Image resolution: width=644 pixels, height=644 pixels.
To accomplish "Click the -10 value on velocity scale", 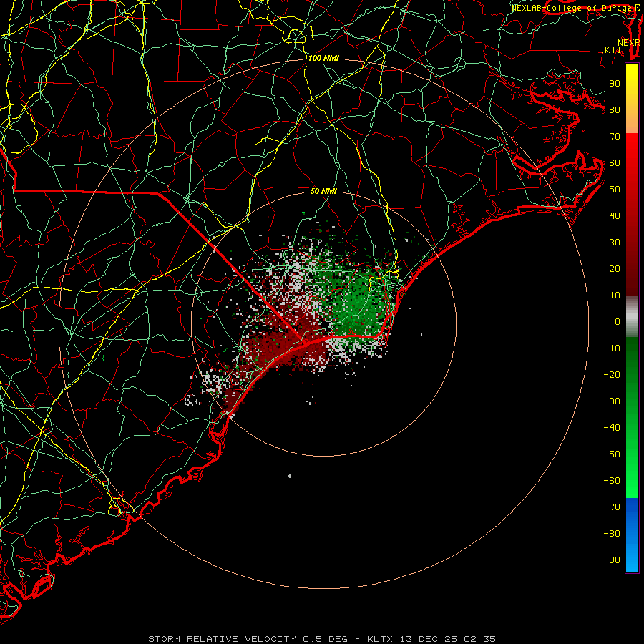I will point(612,348).
